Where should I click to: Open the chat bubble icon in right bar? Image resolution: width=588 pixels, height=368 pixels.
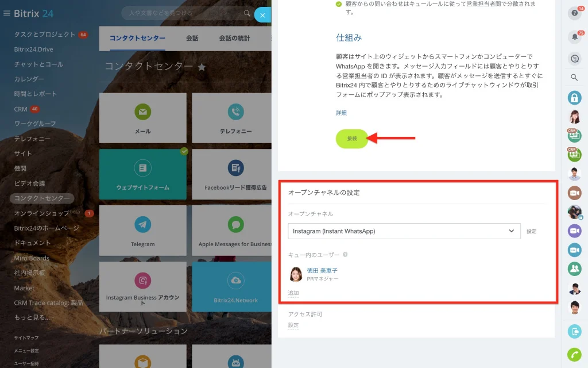[x=574, y=59]
